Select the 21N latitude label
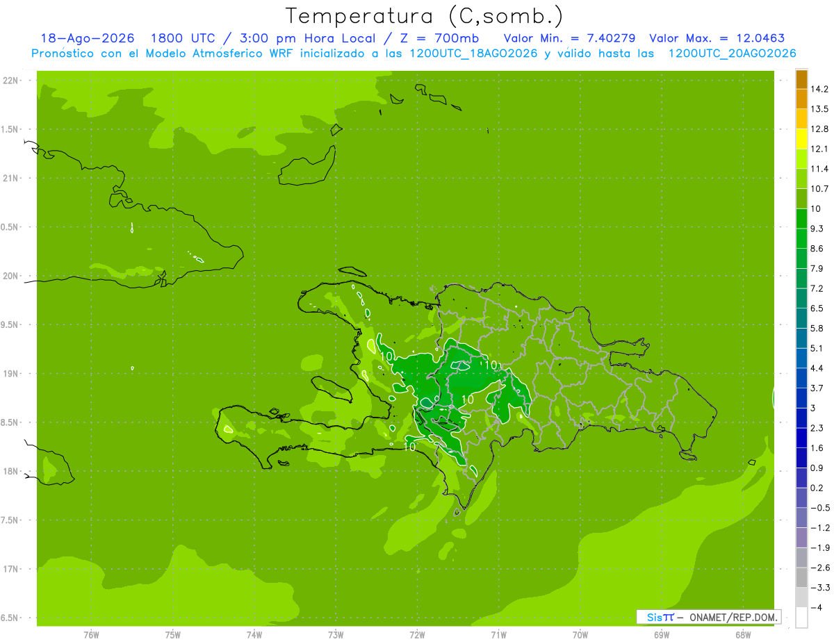This screenshot has height=644, width=834. [x=12, y=179]
